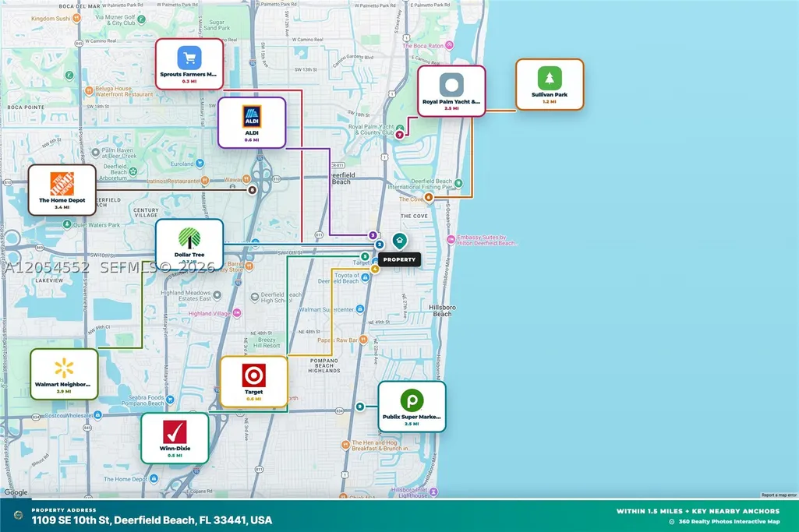Open the Report a map error link

pyautogui.click(x=779, y=495)
